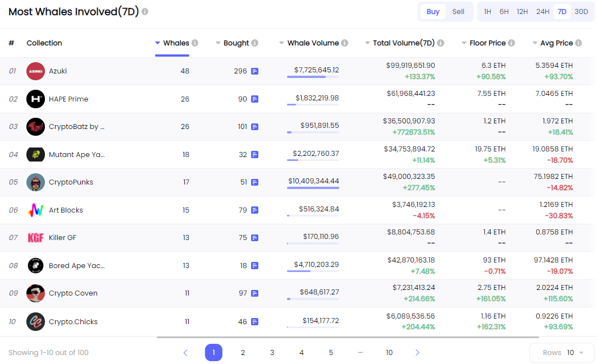Click the CryptoBatz collection avatar
The width and height of the screenshot is (597, 364).
pyautogui.click(x=35, y=127)
